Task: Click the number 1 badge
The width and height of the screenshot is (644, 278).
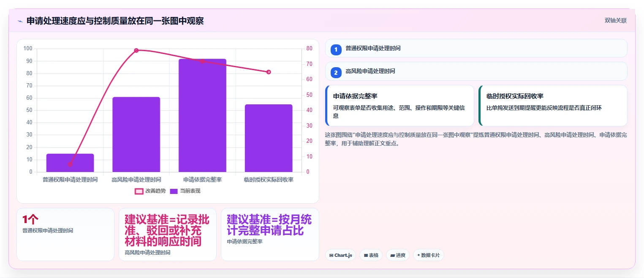Action: pos(336,49)
